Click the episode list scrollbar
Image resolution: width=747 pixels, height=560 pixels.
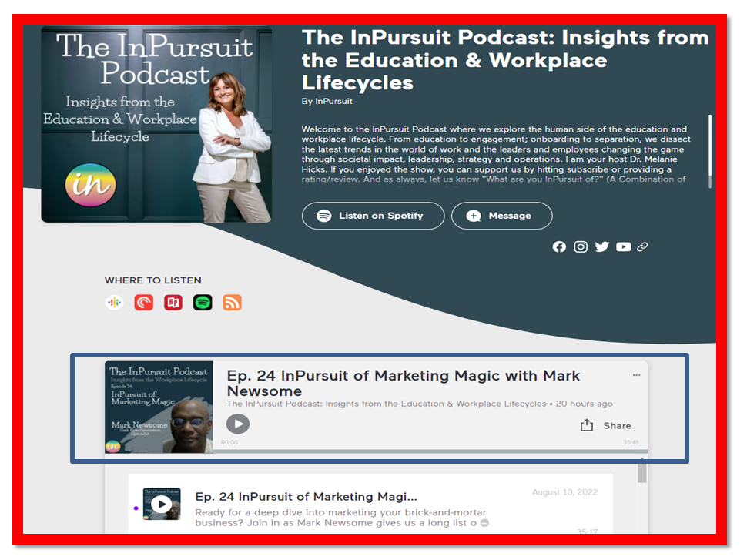pyautogui.click(x=642, y=473)
